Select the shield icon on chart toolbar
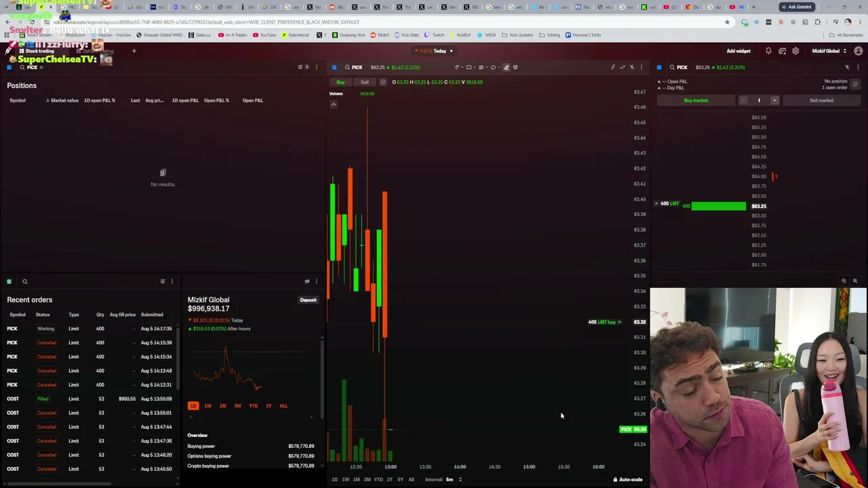 point(515,67)
